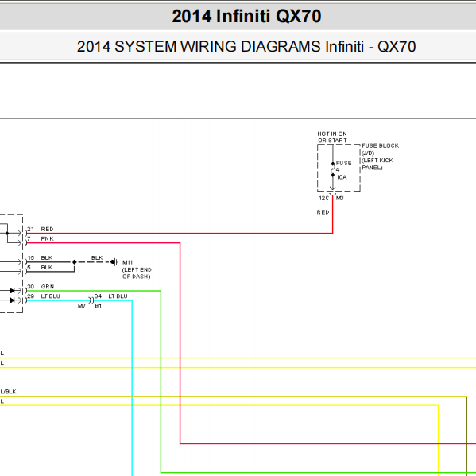
Task: Click the 'LT BLU' label at pin 84
Action: (118, 296)
